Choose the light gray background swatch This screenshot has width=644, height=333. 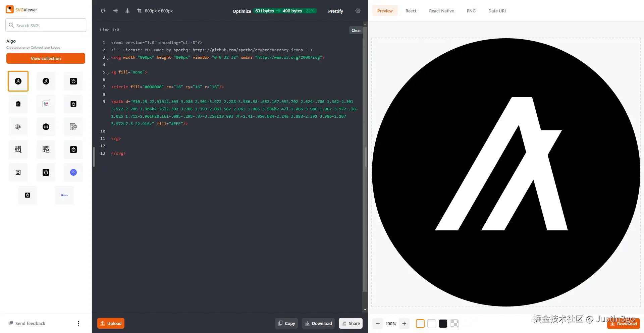[420, 324]
